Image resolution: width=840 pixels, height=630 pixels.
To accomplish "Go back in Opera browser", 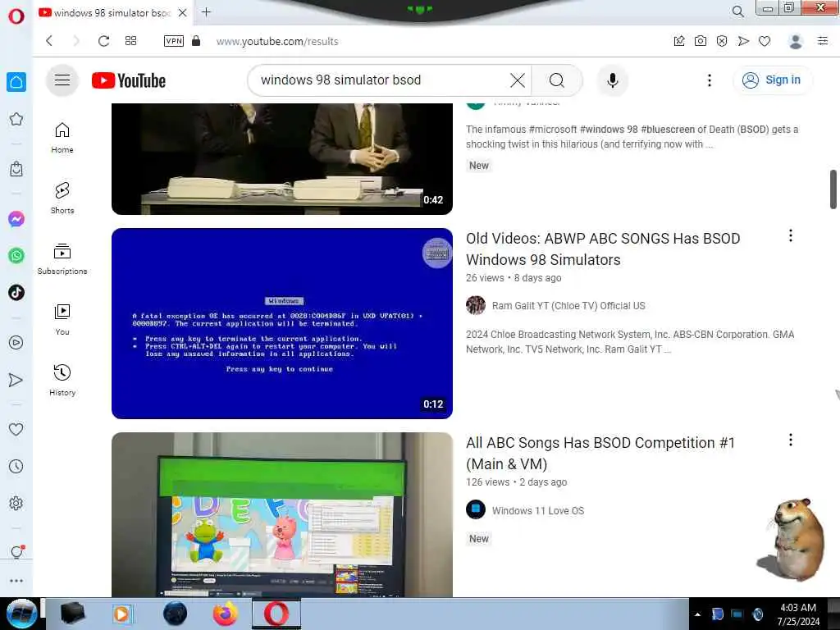I will coord(48,41).
